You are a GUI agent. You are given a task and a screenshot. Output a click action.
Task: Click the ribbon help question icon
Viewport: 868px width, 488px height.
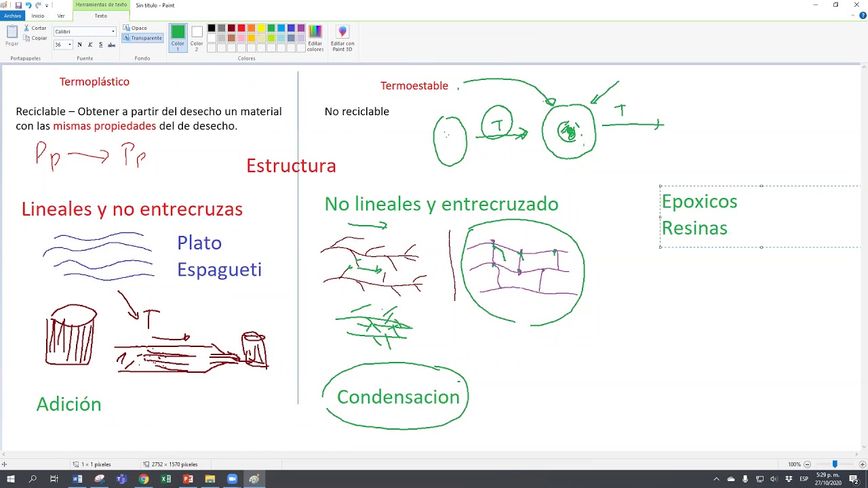pos(863,16)
